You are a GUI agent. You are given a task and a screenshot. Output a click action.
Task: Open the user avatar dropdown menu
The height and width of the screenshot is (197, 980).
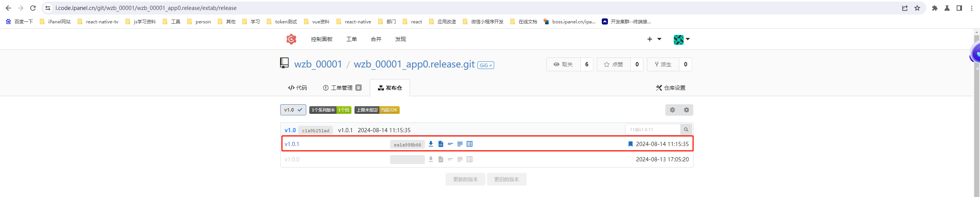pos(681,39)
